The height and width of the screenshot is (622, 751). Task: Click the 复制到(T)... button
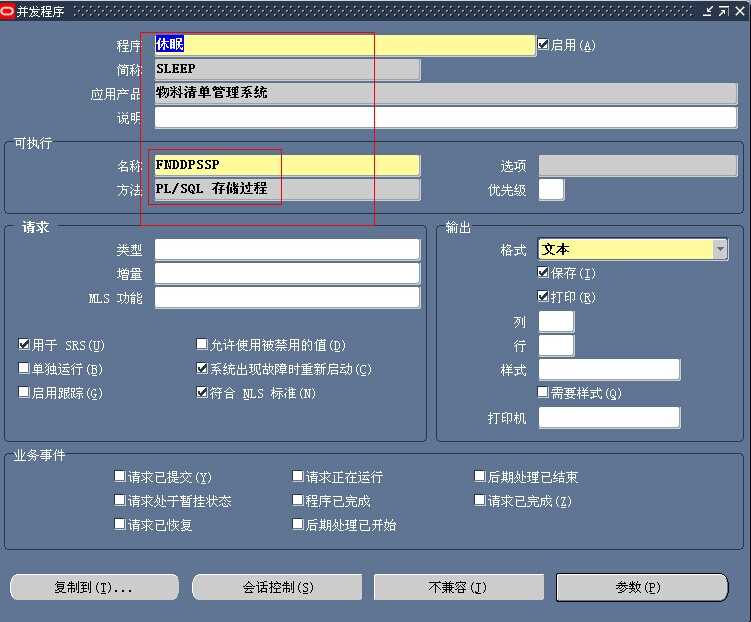point(94,587)
